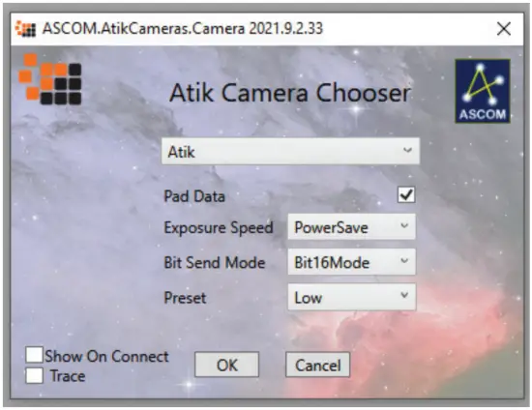Expand the Exposure Speed PowerSave dropdown

click(351, 227)
